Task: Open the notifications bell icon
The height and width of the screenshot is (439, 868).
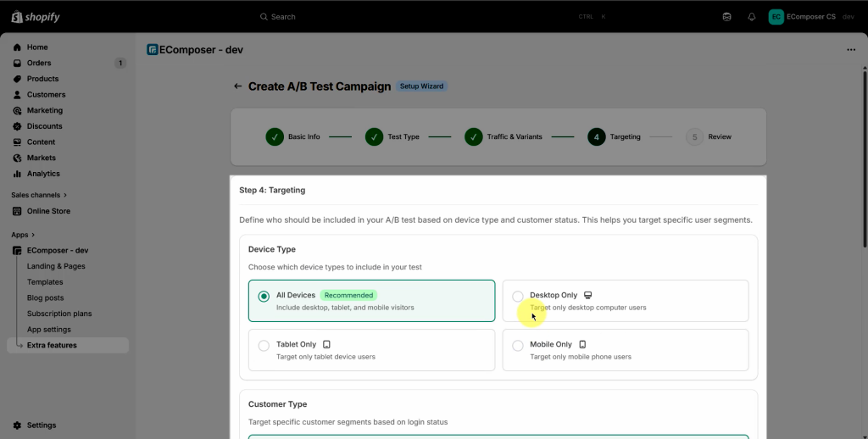Action: 751,17
